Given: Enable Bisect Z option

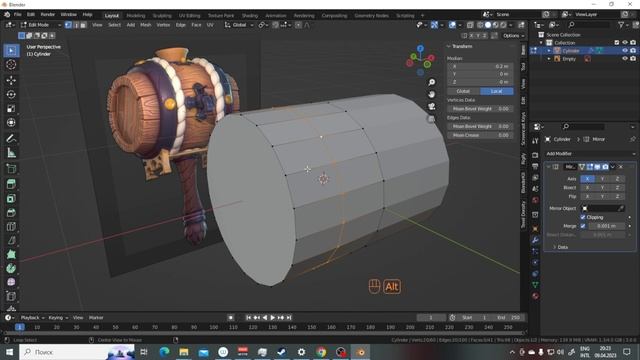Looking at the screenshot, I should (617, 187).
